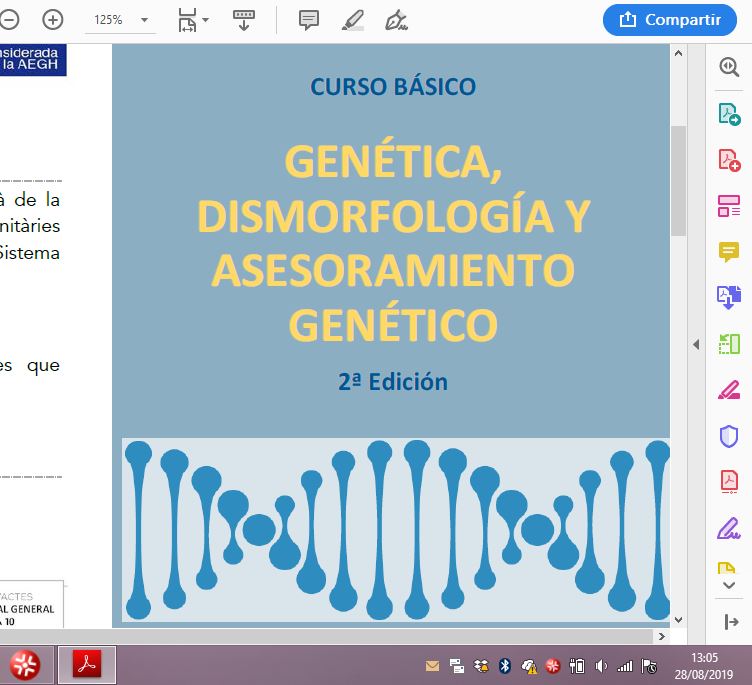Collapse the right tools pane arrow
This screenshot has height=685, width=752.
(729, 622)
